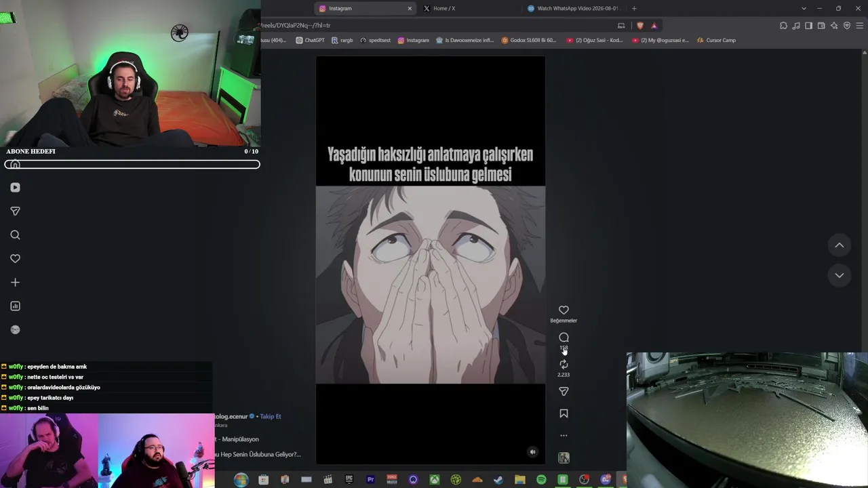Click the create new post plus icon
868x488 pixels.
[15, 282]
